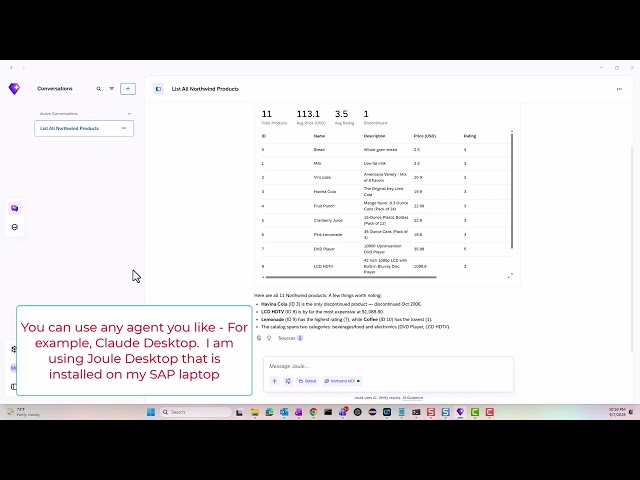Click the Joule diamond logo
This screenshot has height=480, width=640.
point(14,89)
